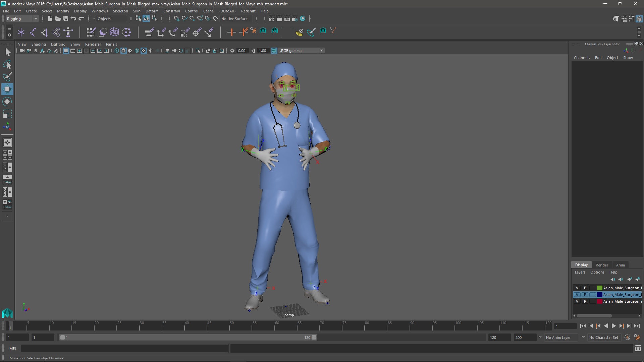Open the Animation Preferences icon
Viewport: 644px width, 362px height.
(637, 338)
